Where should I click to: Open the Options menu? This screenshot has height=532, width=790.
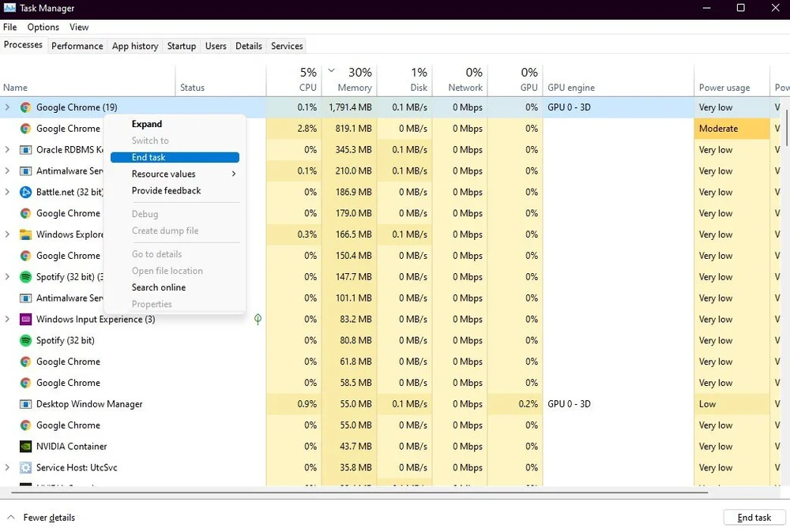click(43, 27)
